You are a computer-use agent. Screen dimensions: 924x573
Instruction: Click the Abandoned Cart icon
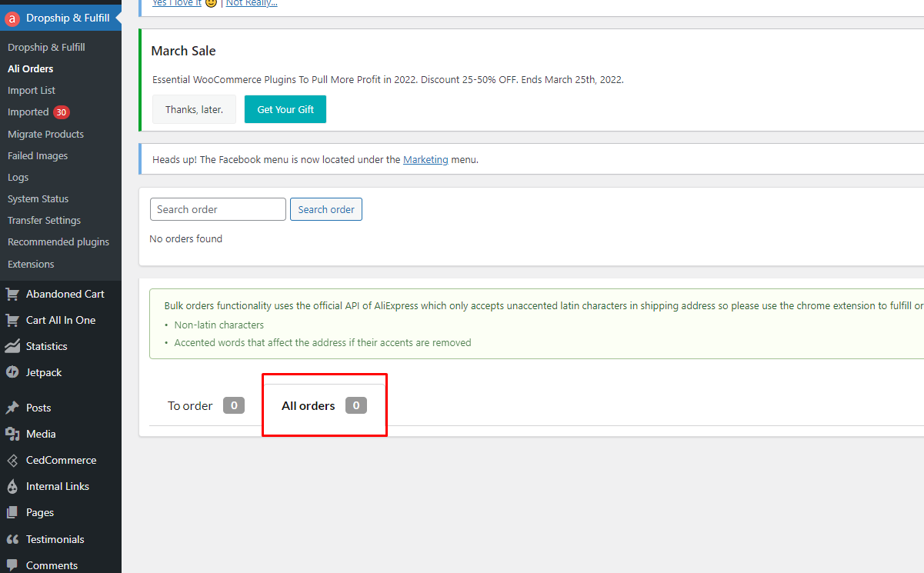coord(12,294)
